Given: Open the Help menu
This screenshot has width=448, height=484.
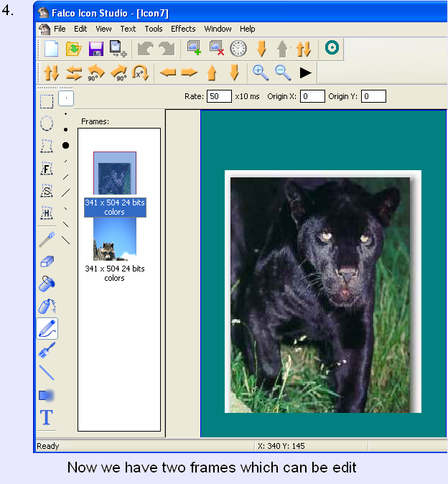Looking at the screenshot, I should point(248,29).
